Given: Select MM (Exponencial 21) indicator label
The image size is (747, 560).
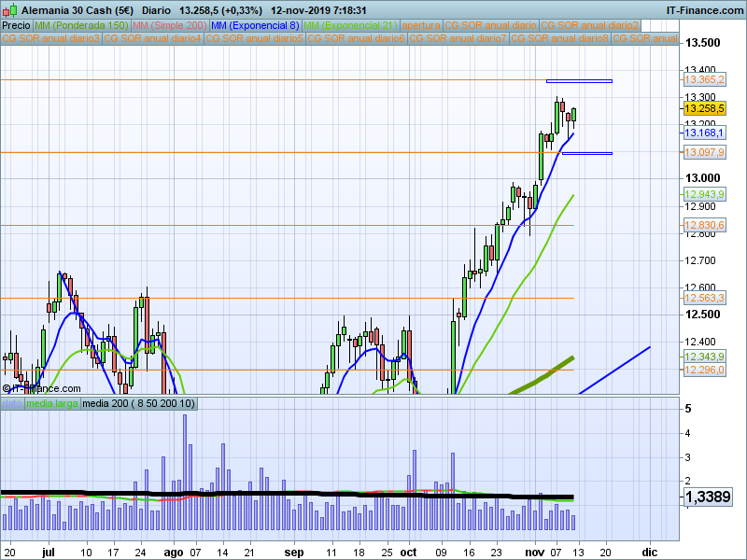Looking at the screenshot, I should [x=350, y=26].
